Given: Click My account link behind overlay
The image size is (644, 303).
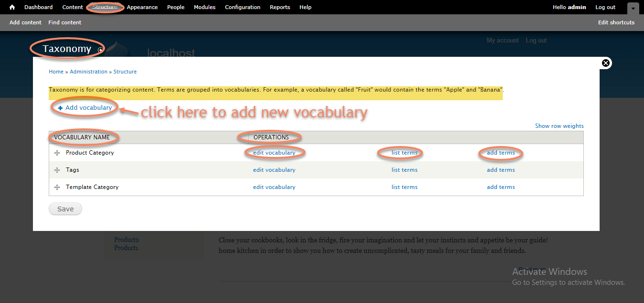Looking at the screenshot, I should 503,41.
